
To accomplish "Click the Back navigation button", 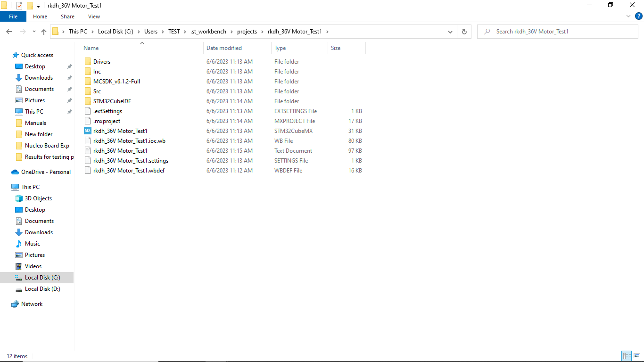I will (8, 31).
